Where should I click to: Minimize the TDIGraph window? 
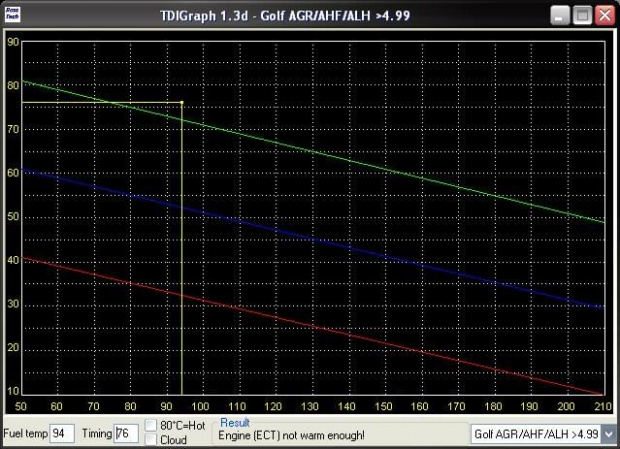(x=560, y=16)
